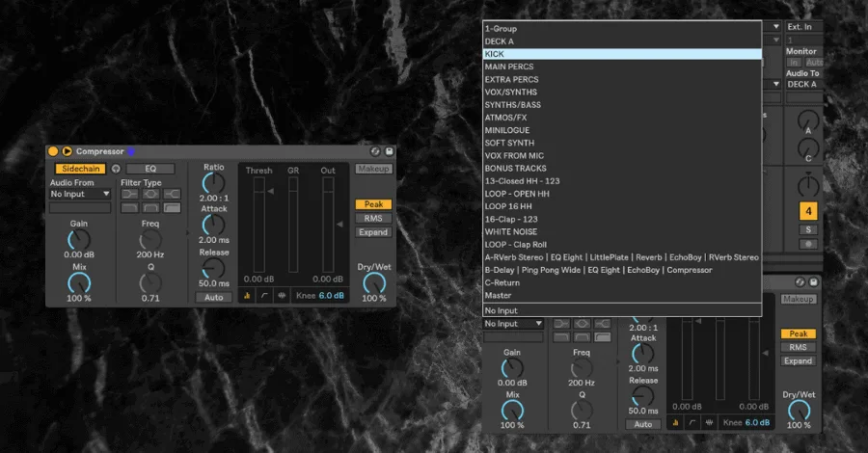Click the Knee 6.0 dB field, left Compressor
The width and height of the screenshot is (868, 453).
point(319,295)
